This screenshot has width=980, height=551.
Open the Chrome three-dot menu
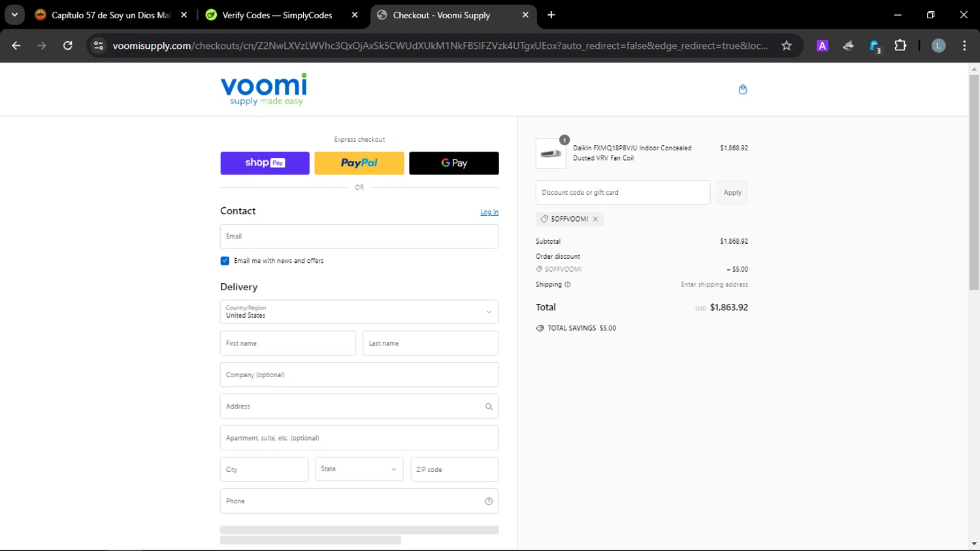[964, 46]
